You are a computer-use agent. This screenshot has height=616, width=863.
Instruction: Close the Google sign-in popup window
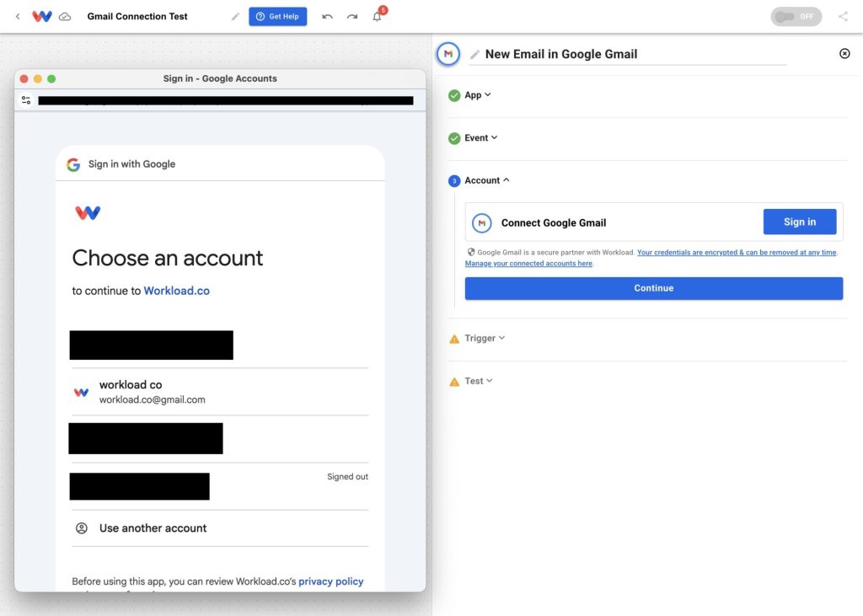[24, 78]
